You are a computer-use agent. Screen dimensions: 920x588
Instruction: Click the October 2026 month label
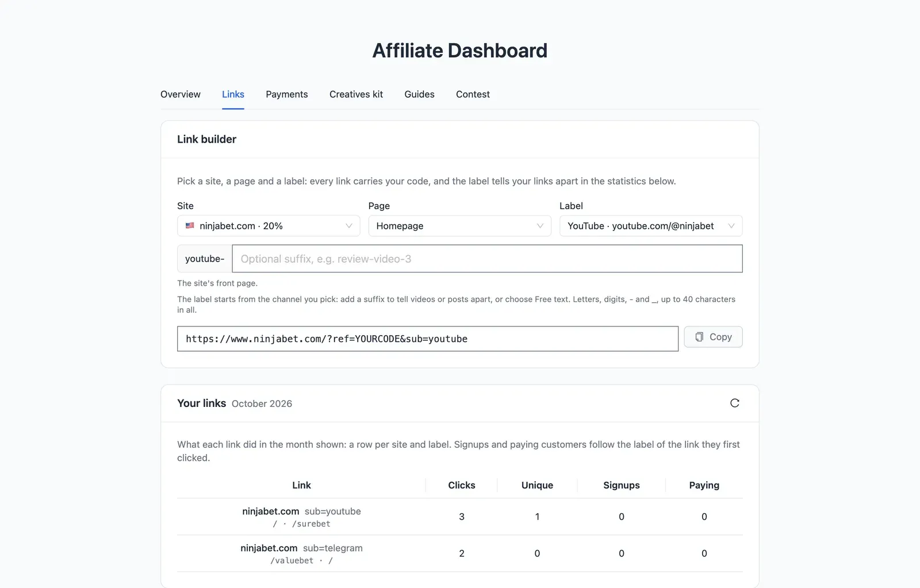[x=262, y=403]
